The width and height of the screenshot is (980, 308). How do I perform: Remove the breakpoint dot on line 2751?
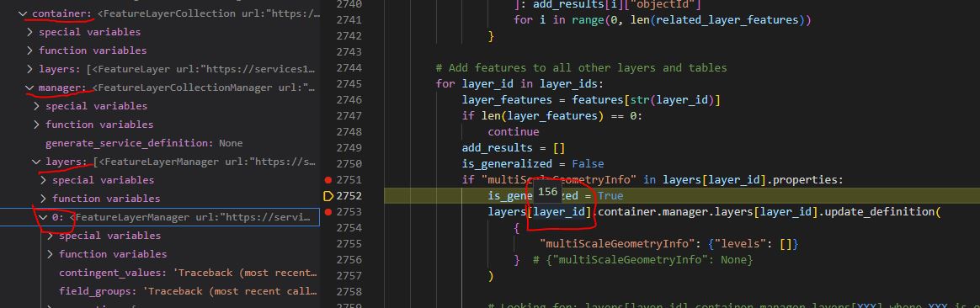pos(328,180)
